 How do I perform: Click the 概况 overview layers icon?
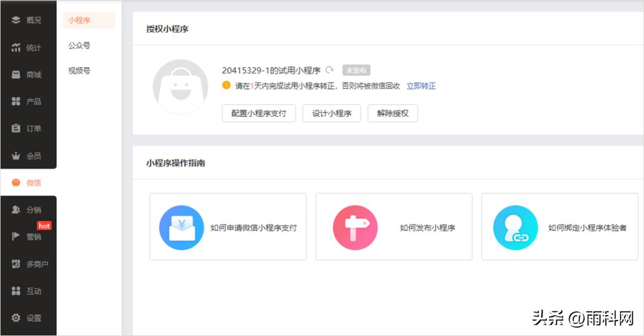click(16, 20)
